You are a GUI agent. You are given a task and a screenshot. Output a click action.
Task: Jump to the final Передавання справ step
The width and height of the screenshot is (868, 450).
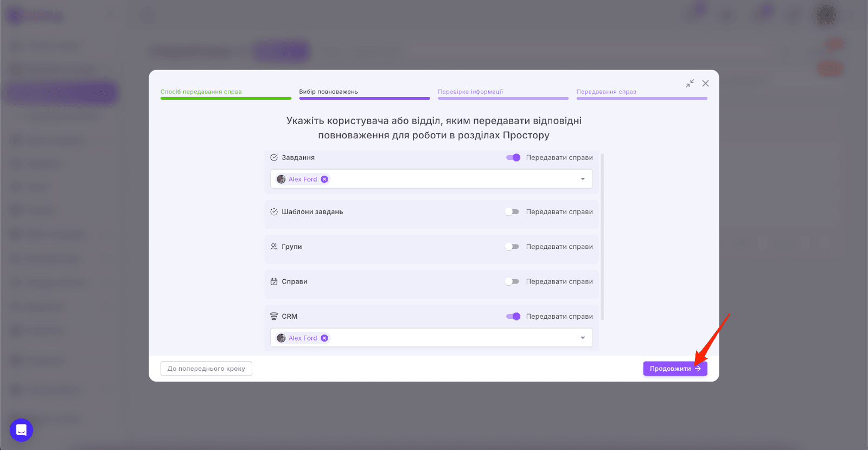[642, 93]
